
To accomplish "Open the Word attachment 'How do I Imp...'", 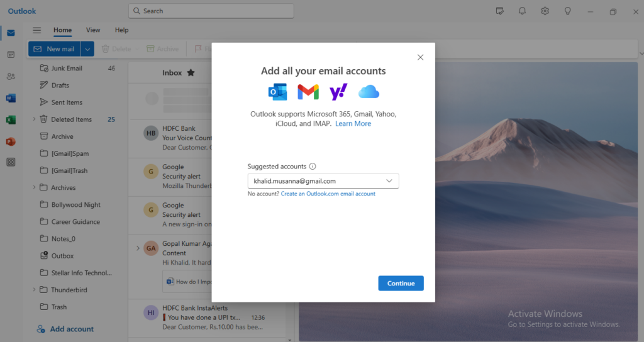I will point(189,282).
